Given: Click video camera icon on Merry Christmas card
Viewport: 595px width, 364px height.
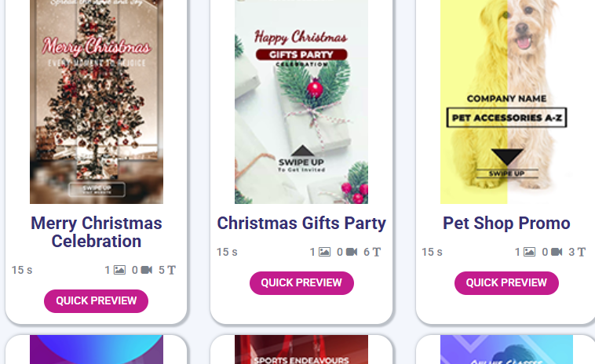Looking at the screenshot, I should click(147, 270).
